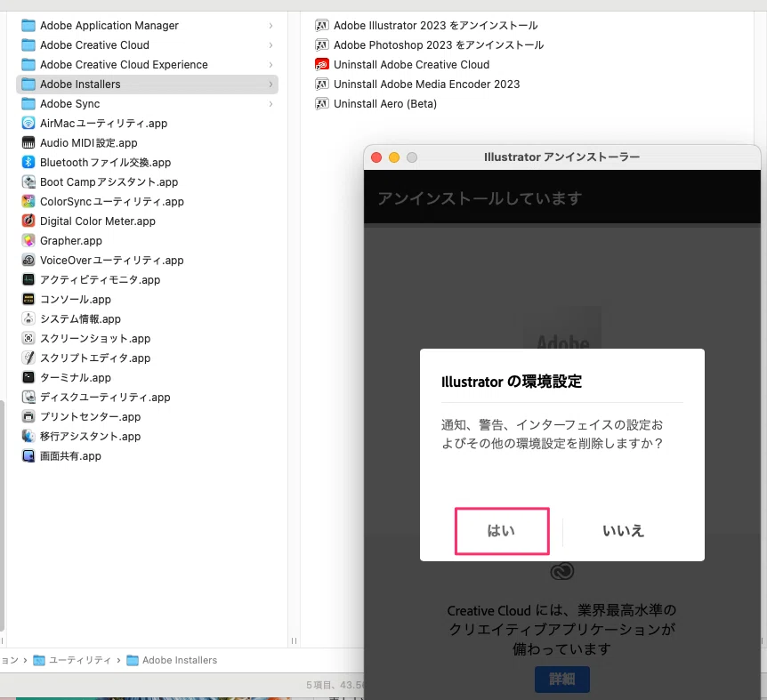
Task: Select 'Uninstall Adobe Media Encoder 2023' filename
Action: [x=426, y=84]
